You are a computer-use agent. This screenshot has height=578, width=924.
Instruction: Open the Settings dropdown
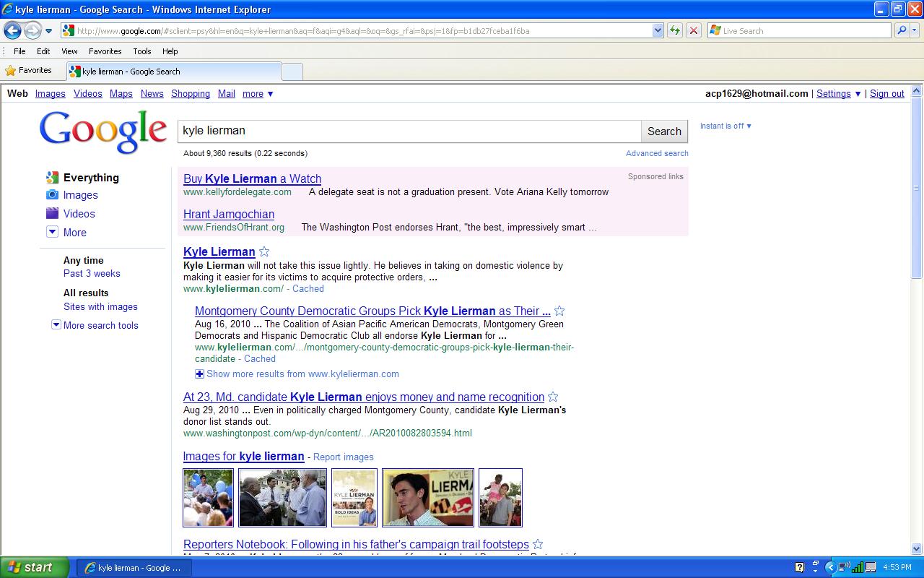(x=839, y=93)
